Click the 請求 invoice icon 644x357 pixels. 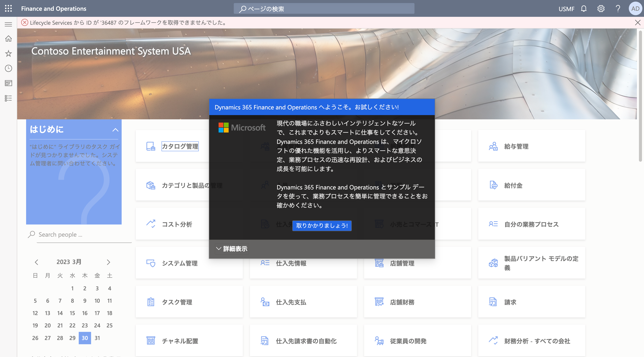[493, 302]
